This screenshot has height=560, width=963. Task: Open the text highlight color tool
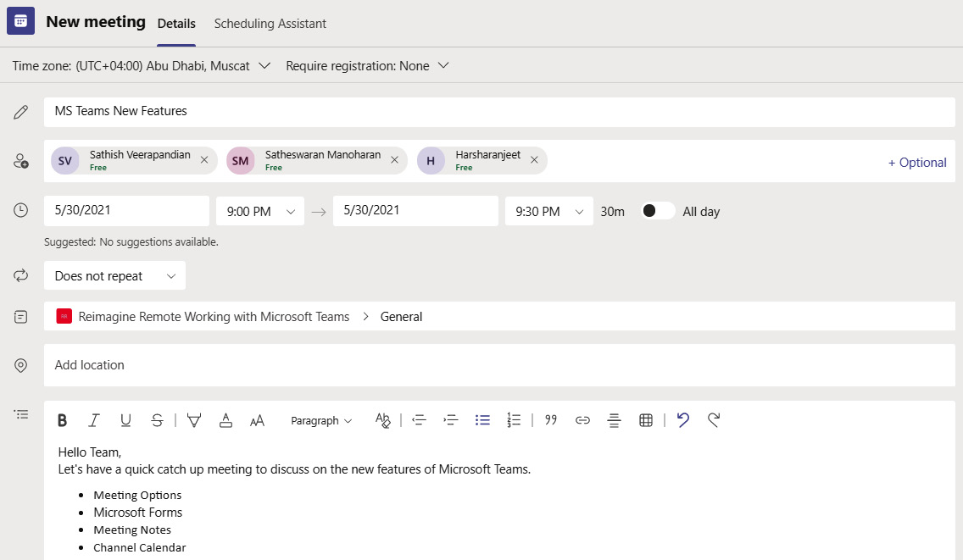click(194, 420)
